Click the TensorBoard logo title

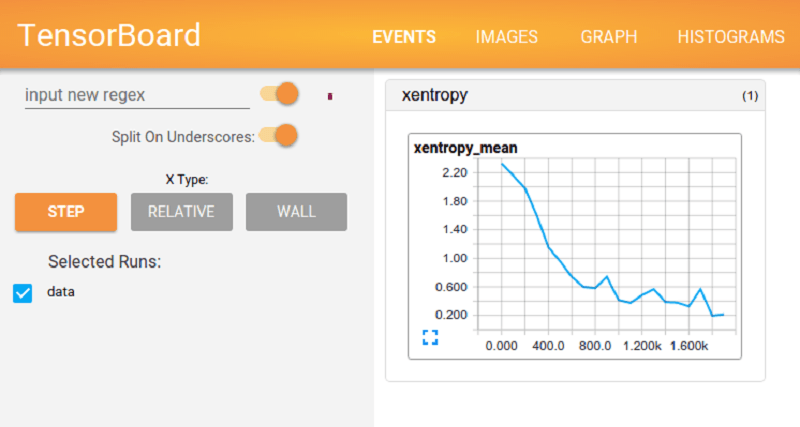(109, 35)
